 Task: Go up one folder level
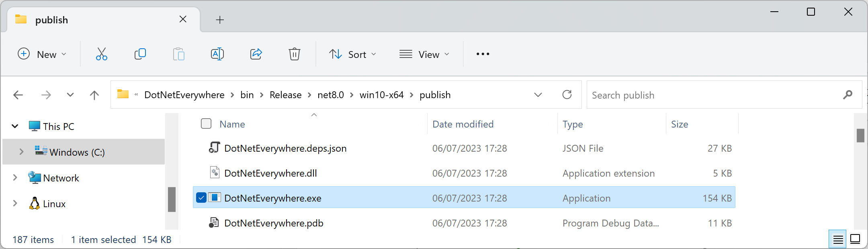(94, 95)
